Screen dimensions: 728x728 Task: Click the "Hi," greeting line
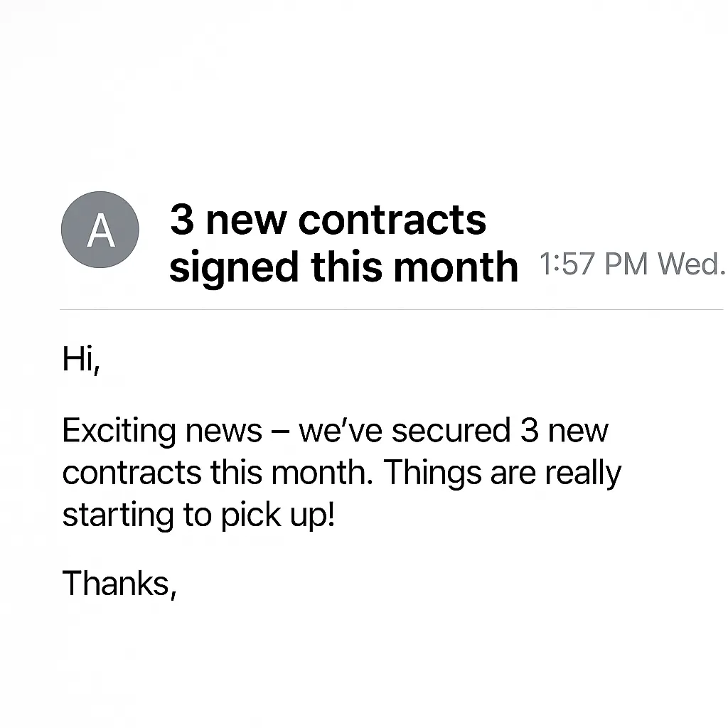(x=81, y=359)
